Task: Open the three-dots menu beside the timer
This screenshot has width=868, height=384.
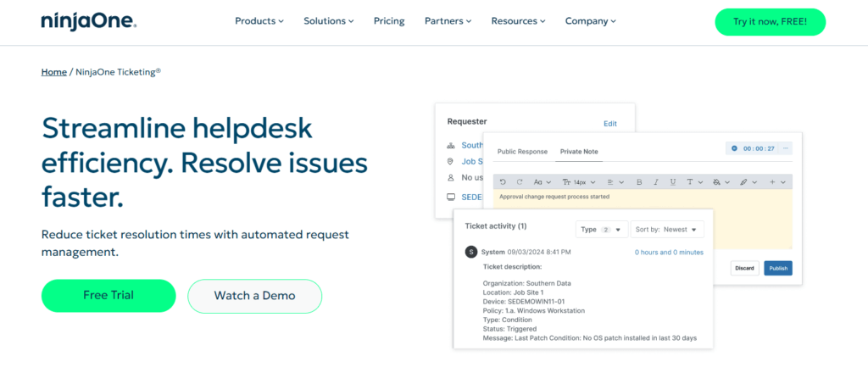Action: coord(786,148)
